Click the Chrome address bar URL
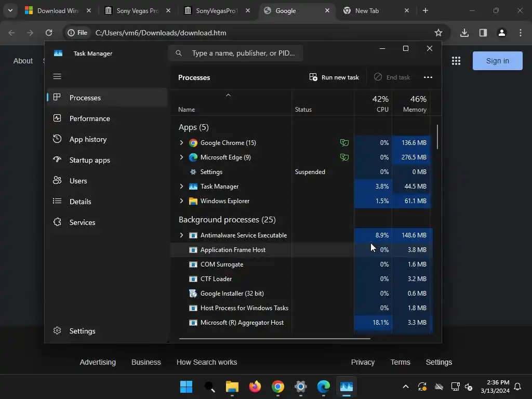 pos(161,33)
